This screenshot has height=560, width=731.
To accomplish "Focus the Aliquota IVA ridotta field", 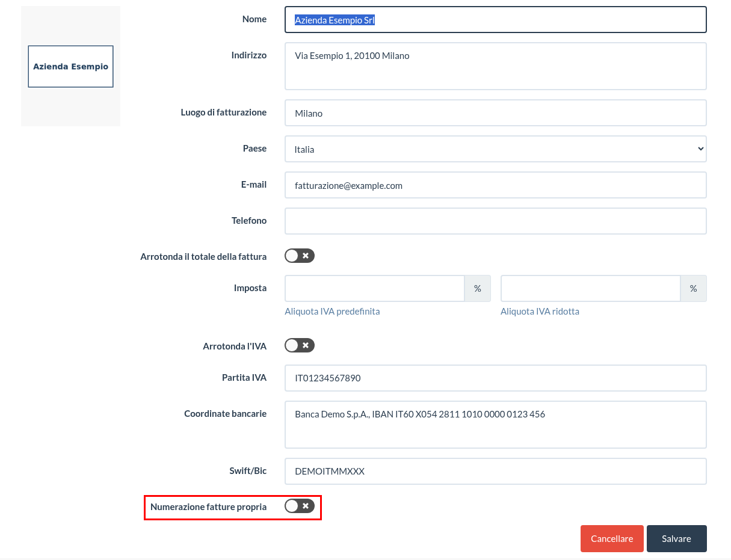I will (x=590, y=288).
